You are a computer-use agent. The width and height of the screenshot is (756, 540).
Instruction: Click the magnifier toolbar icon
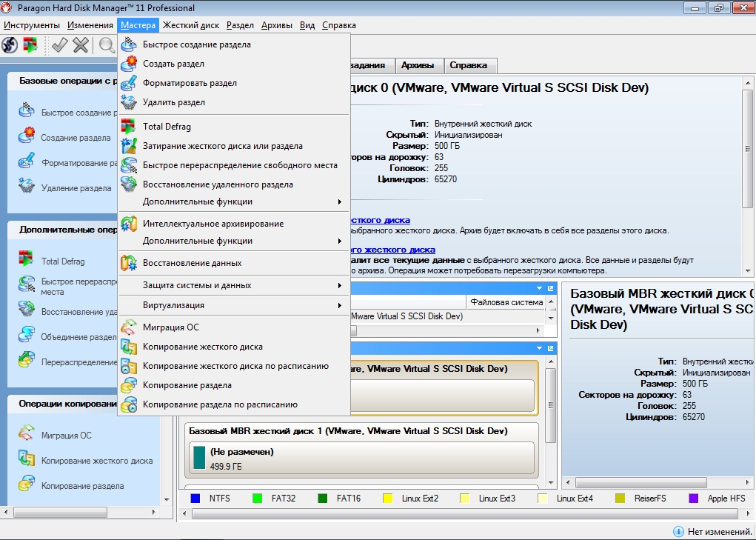(107, 45)
